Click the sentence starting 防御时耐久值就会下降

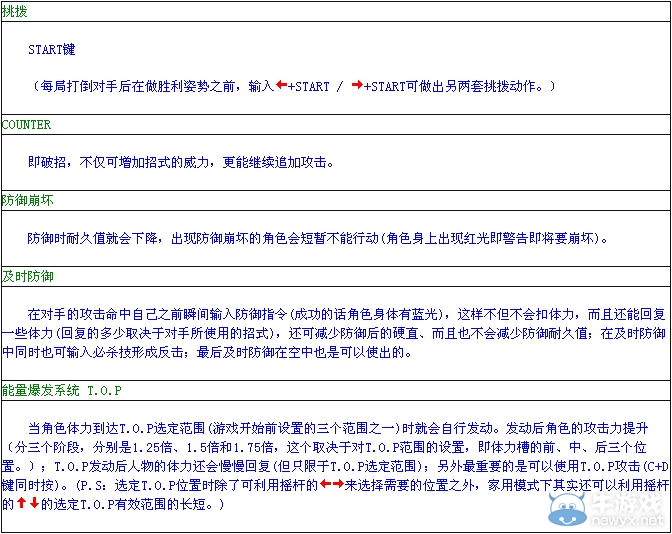point(318,238)
